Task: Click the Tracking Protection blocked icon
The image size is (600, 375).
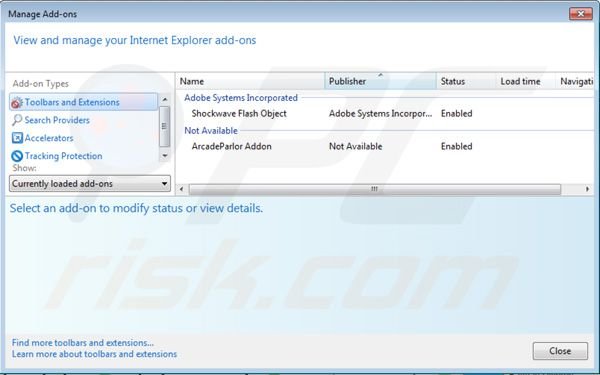Action: pos(17,156)
